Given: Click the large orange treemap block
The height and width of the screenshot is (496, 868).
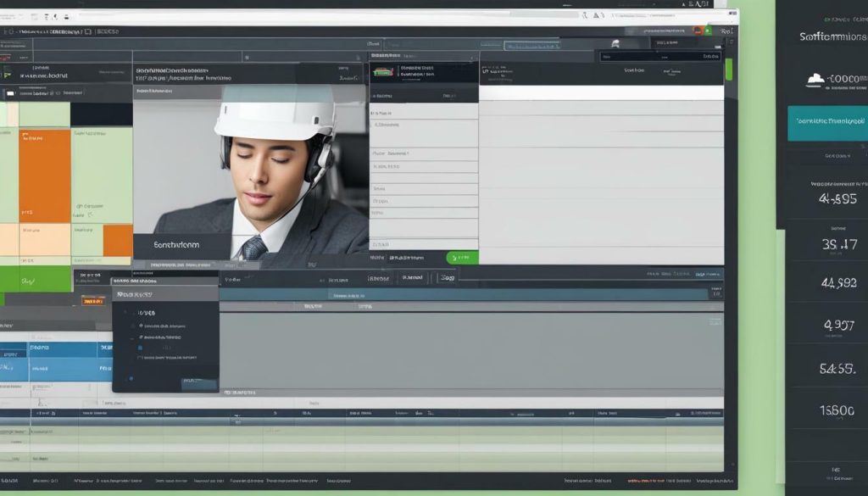Looking at the screenshot, I should coord(44,176).
